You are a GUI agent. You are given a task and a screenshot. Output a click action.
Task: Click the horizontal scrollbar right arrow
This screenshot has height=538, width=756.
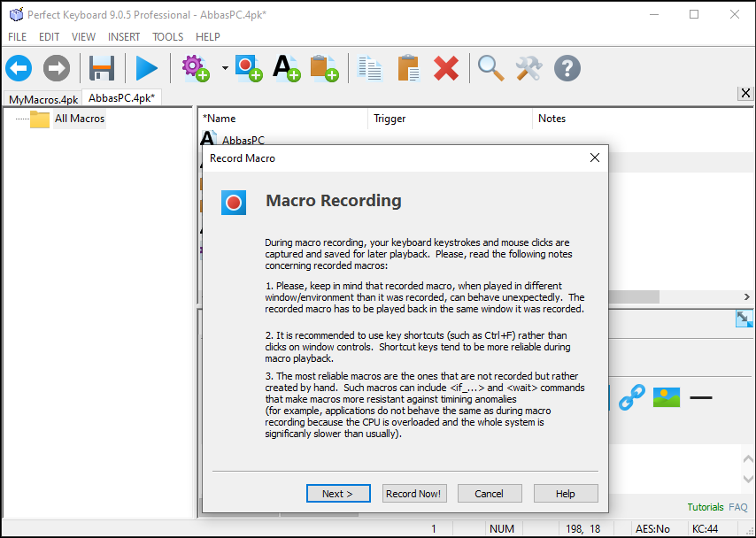point(747,297)
